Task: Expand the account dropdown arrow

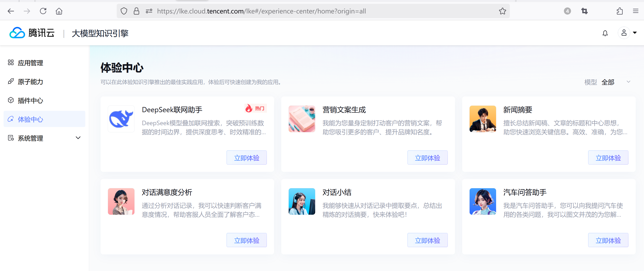Action: coord(635,33)
